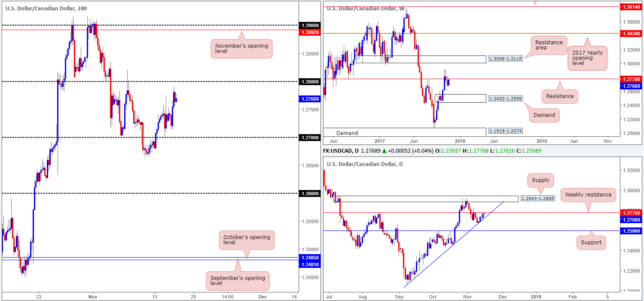
Task: Click the 1.27000 price level label
Action: [310, 138]
